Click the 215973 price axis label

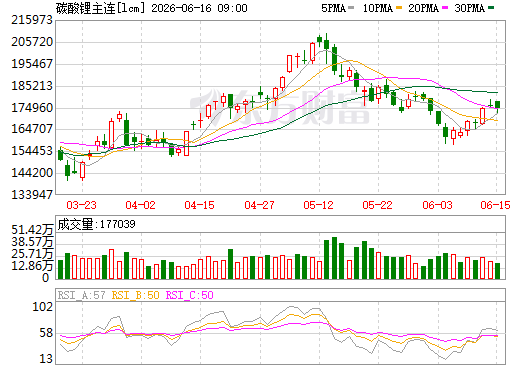32,20
